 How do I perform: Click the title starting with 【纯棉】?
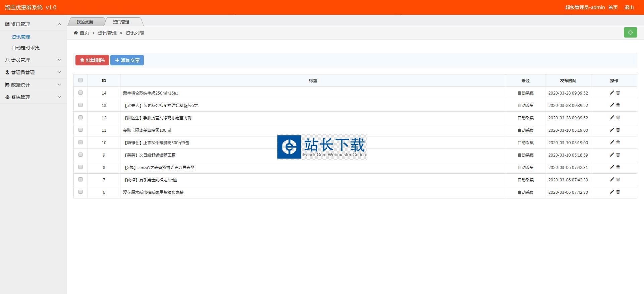150,180
